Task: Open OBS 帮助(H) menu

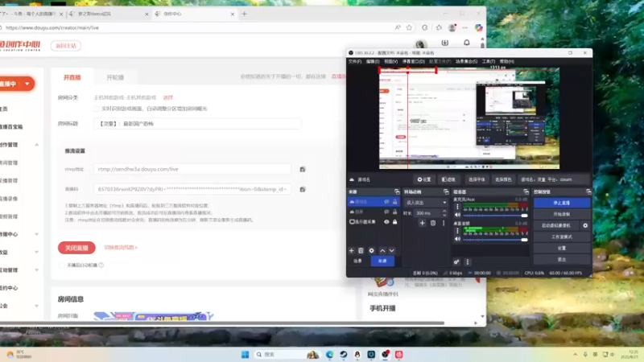Action: [x=507, y=62]
